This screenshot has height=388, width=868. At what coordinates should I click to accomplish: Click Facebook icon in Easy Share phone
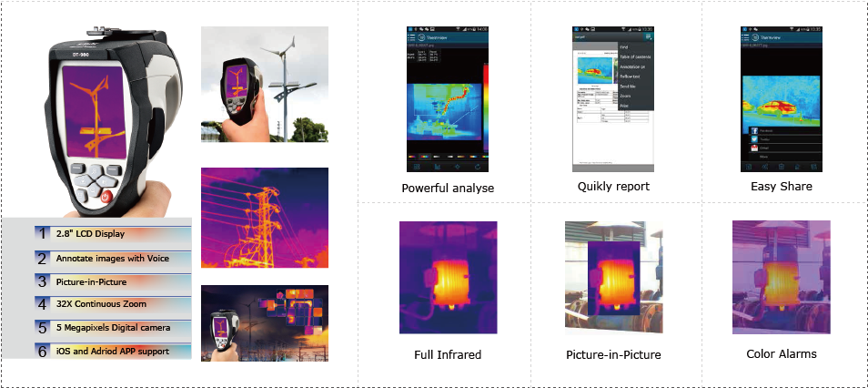click(753, 131)
